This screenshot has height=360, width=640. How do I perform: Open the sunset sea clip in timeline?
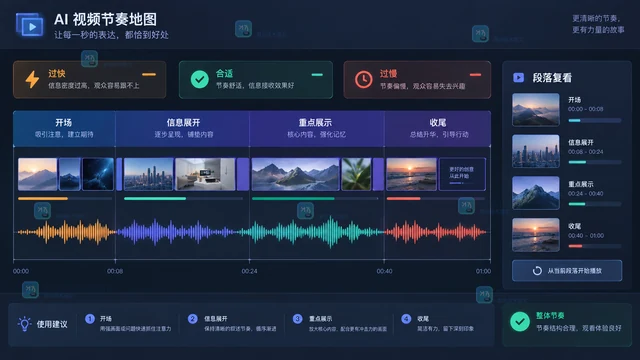click(x=411, y=174)
